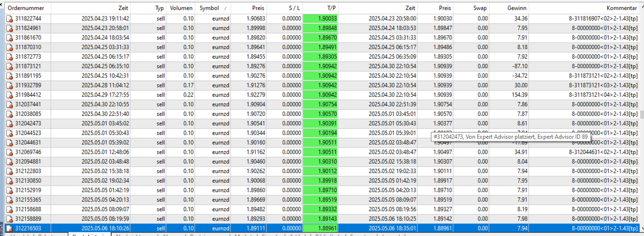
Task: Select the order icon for ticket 312038085
Action: click(x=9, y=114)
